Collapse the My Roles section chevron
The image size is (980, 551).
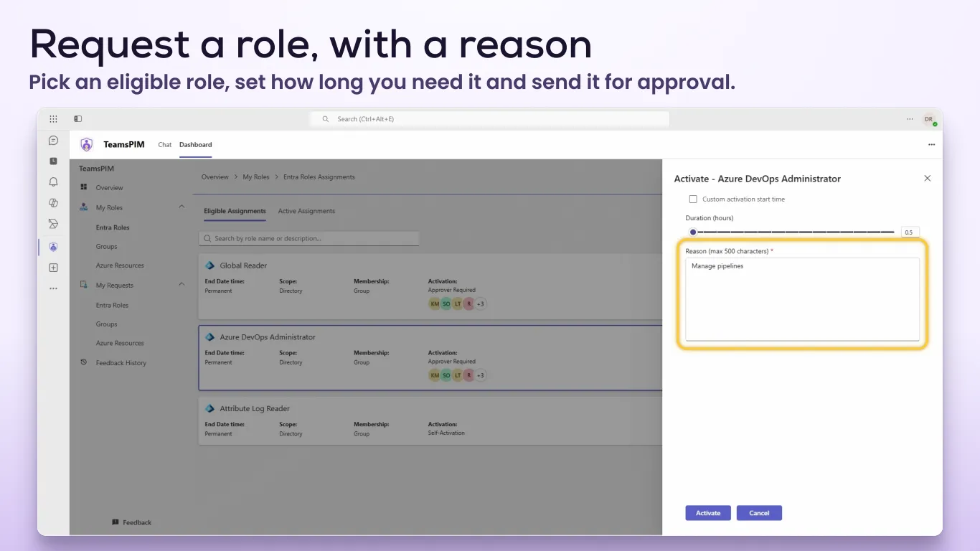point(182,207)
